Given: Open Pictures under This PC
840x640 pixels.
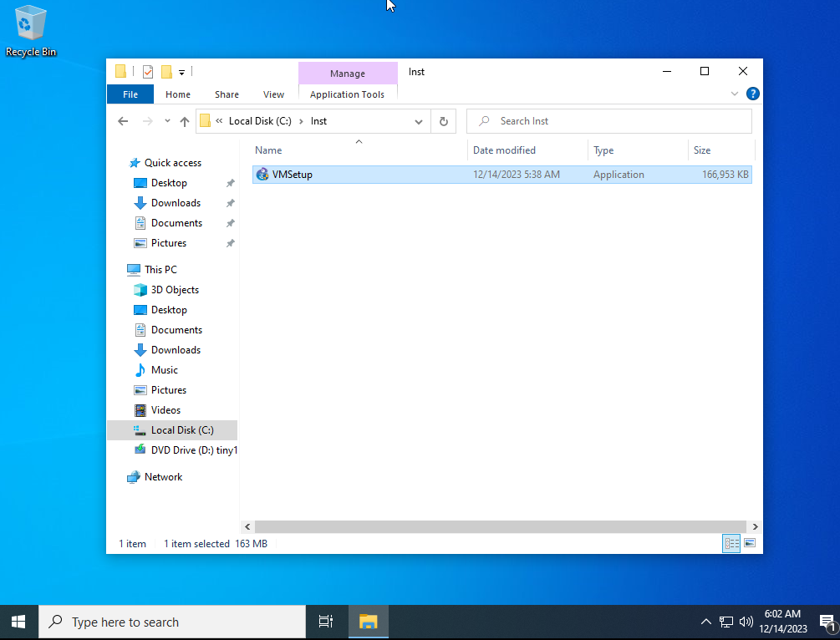Looking at the screenshot, I should [169, 390].
